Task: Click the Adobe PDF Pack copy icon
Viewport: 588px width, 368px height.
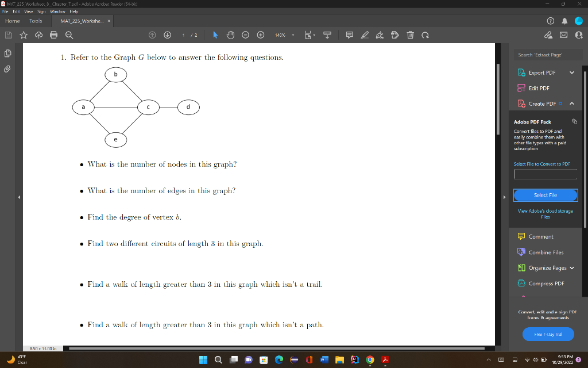Action: [x=574, y=121]
